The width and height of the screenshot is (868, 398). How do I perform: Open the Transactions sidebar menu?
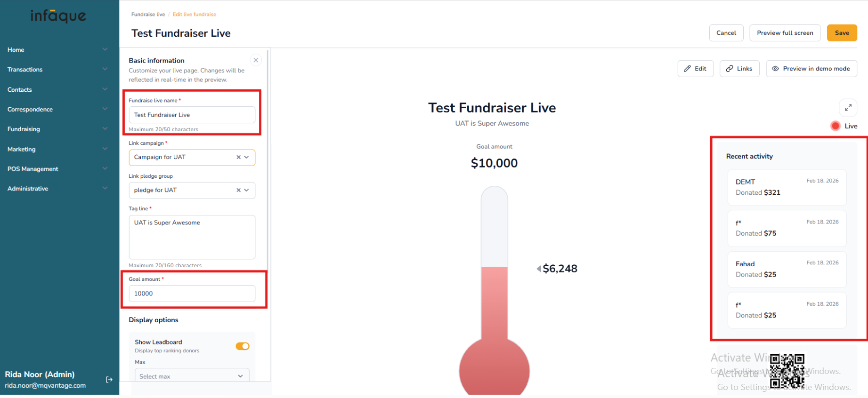coord(57,70)
